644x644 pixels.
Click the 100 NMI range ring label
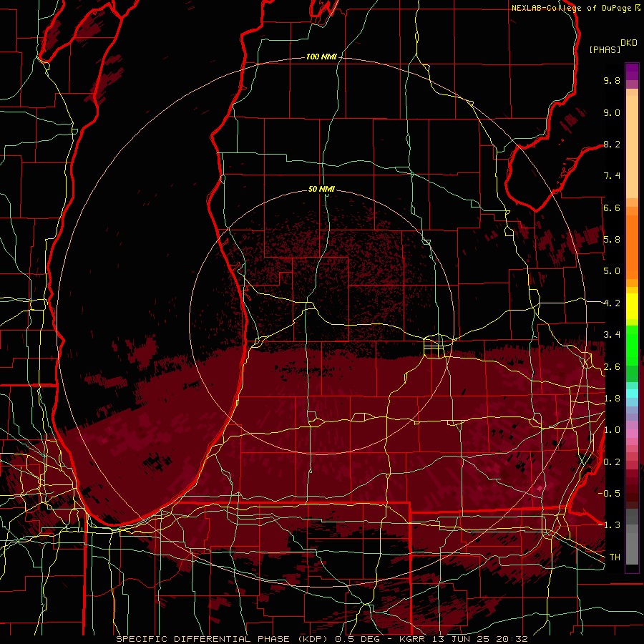pos(321,57)
